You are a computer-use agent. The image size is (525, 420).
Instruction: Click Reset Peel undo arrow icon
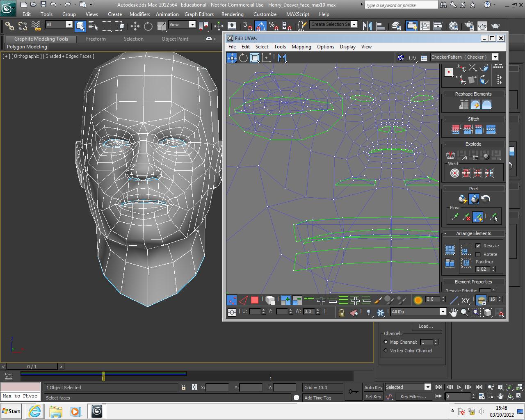486,199
